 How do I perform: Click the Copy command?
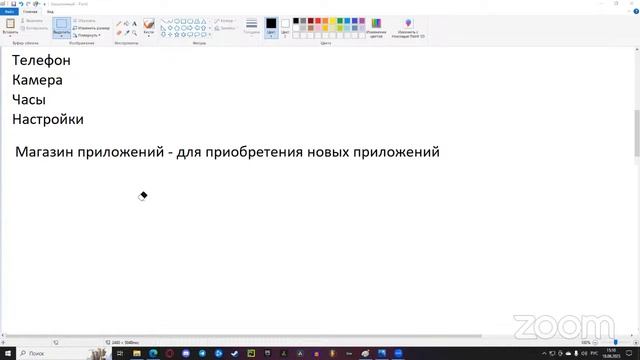34,28
